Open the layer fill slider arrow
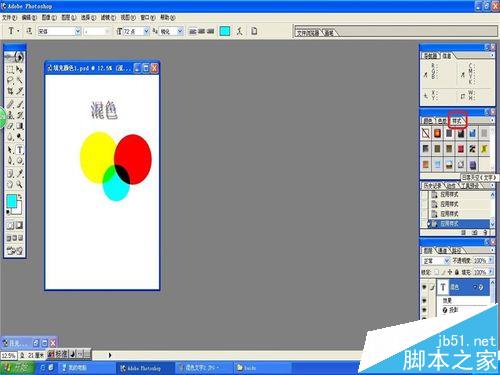The height and width of the screenshot is (375, 500). (491, 272)
